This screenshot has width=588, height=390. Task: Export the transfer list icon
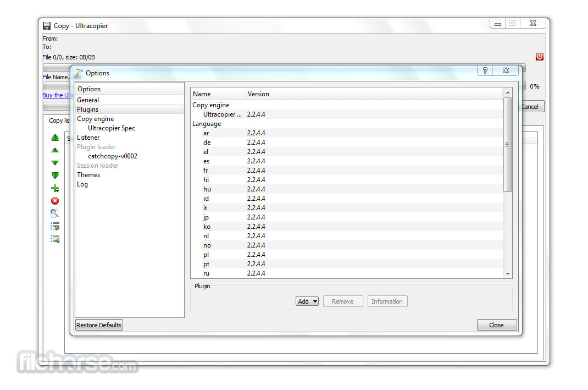click(x=55, y=226)
